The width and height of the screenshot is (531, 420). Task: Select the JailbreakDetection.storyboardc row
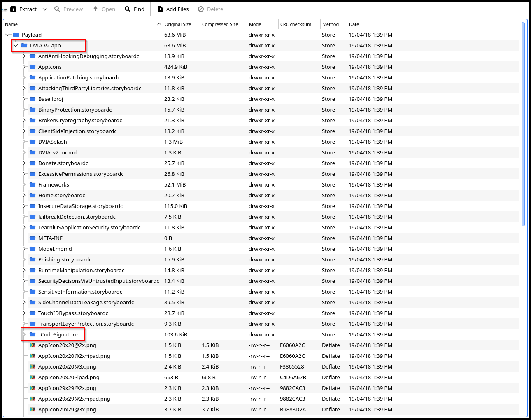tap(261, 217)
